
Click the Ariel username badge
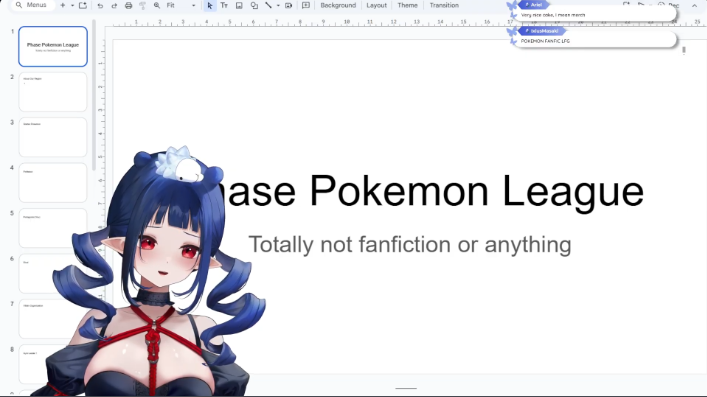(533, 5)
